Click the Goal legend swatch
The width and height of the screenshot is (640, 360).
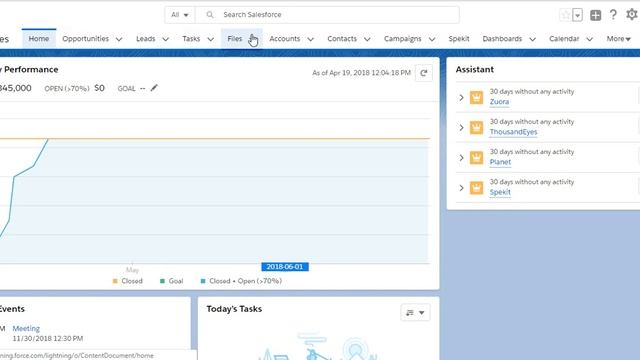coord(162,281)
